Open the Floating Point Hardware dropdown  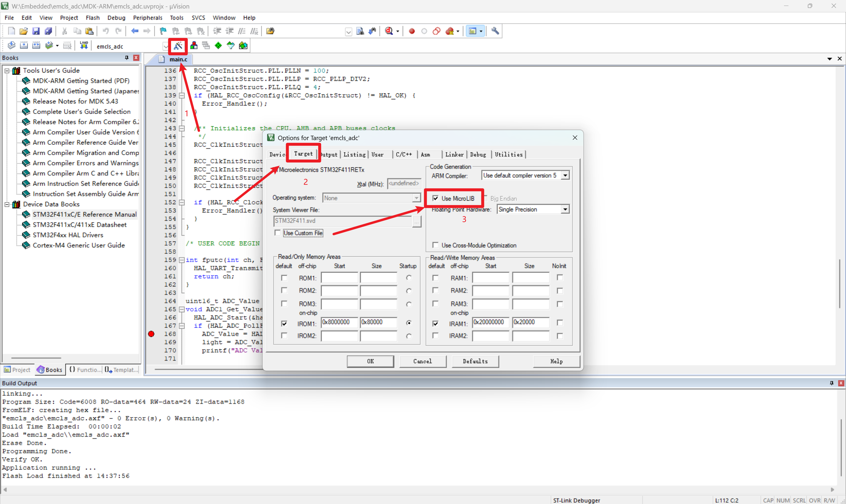click(x=565, y=209)
